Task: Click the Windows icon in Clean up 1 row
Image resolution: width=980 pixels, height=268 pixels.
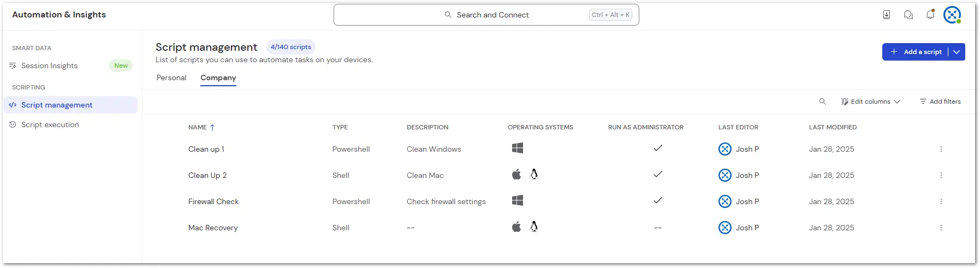Action: [x=518, y=148]
